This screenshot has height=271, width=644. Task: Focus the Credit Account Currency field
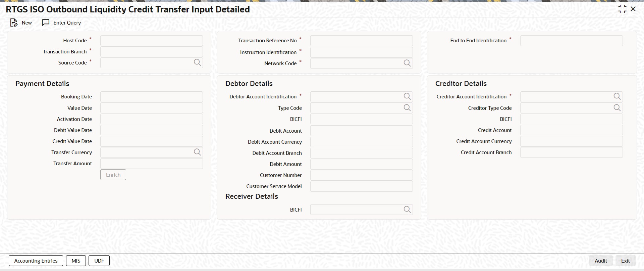click(x=572, y=141)
